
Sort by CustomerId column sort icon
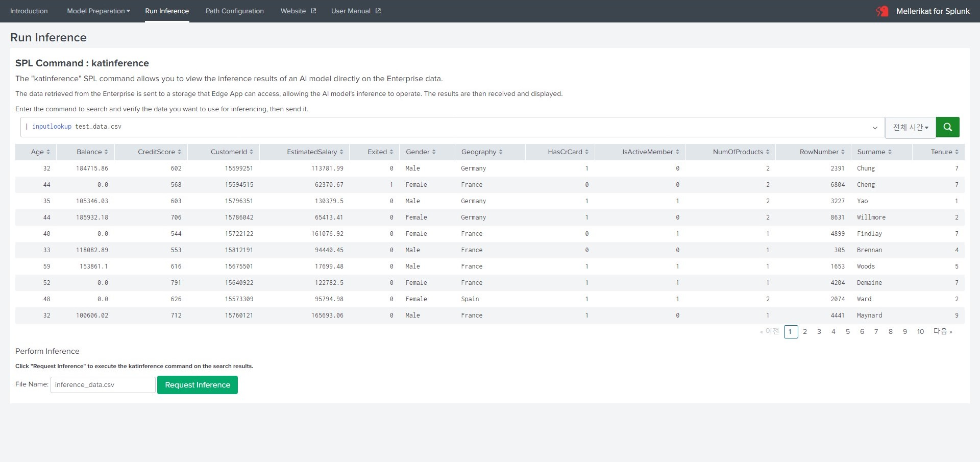251,152
